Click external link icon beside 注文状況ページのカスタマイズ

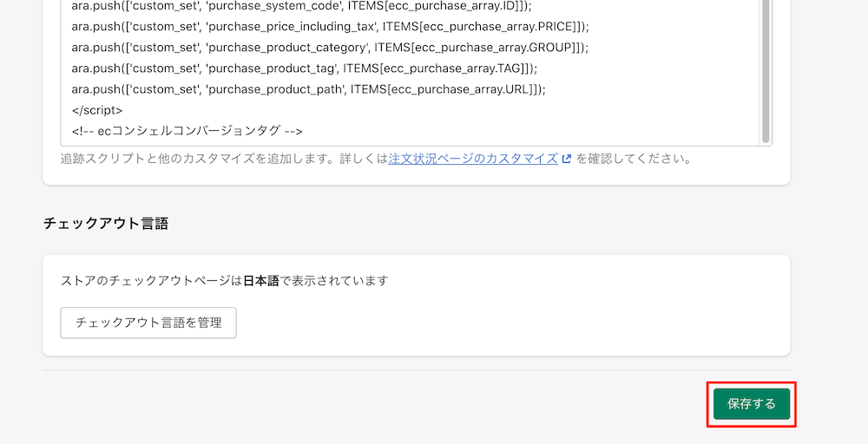pyautogui.click(x=566, y=159)
